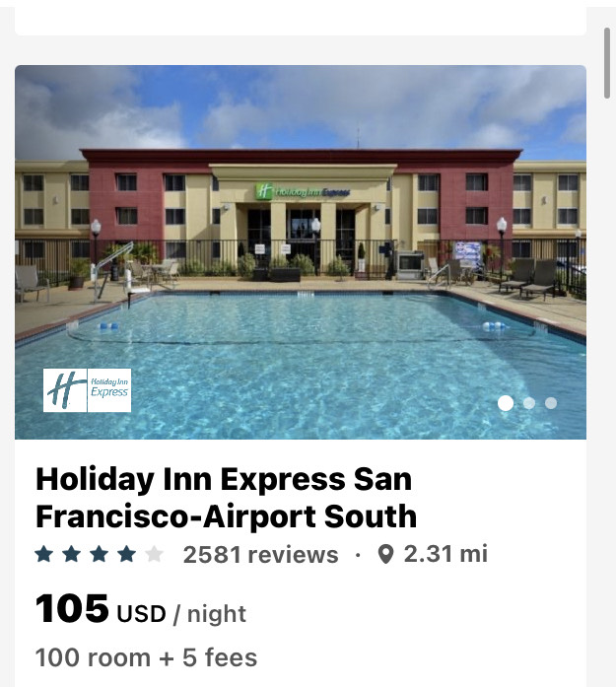Screen dimensions: 616x687
Task: View the 100 room + 5 fees breakdown
Action: [146, 657]
